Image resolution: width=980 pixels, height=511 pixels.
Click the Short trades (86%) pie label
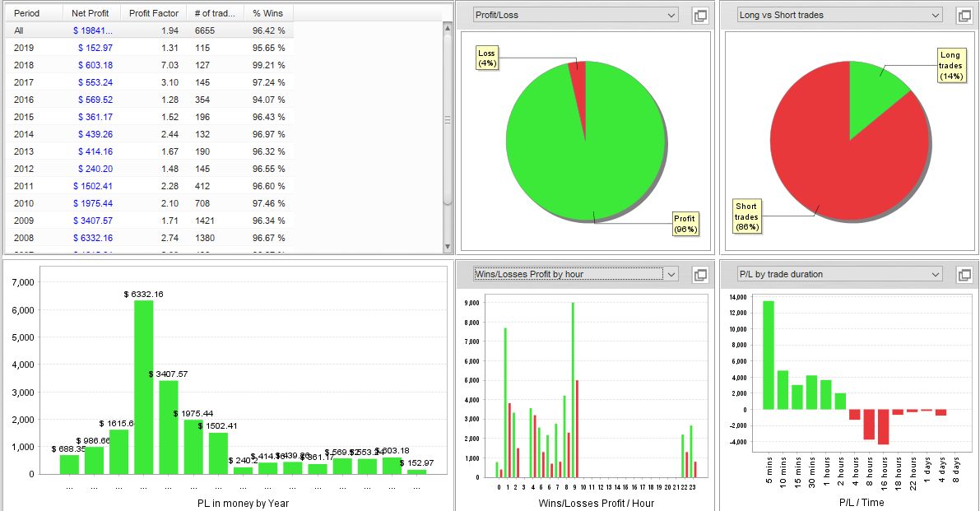point(747,216)
